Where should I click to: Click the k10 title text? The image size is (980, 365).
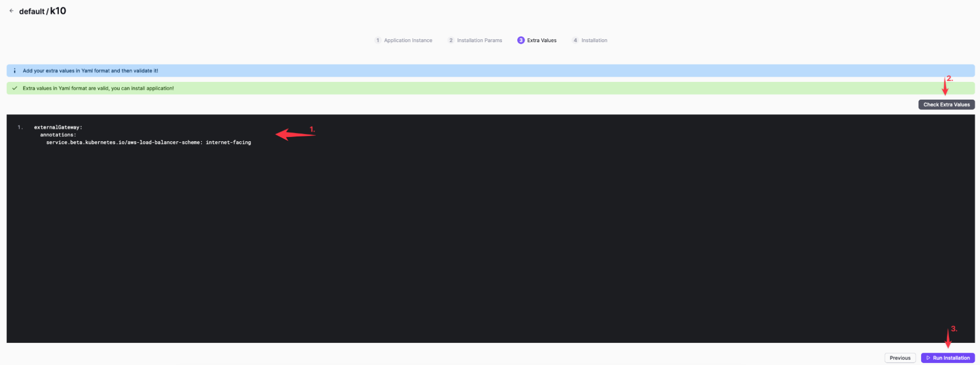coord(58,11)
